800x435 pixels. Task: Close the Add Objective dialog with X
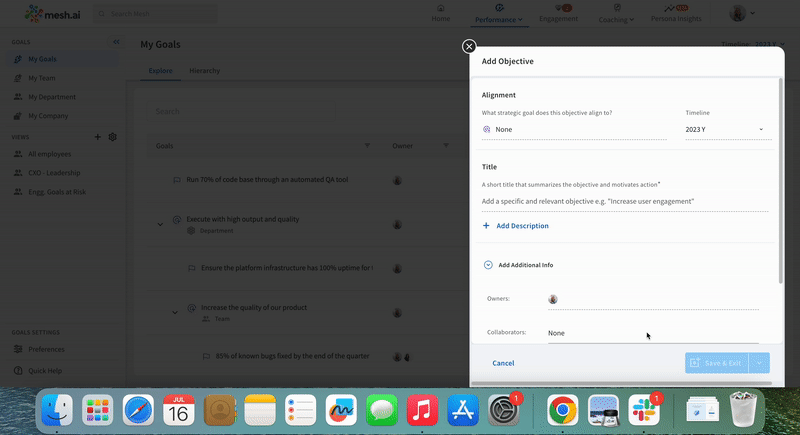[x=468, y=46]
